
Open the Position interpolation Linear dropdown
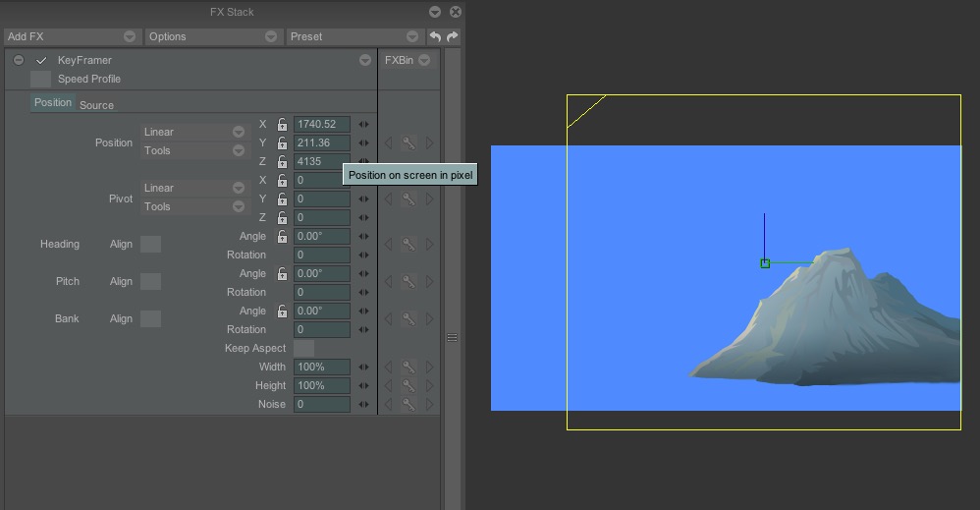(x=193, y=132)
